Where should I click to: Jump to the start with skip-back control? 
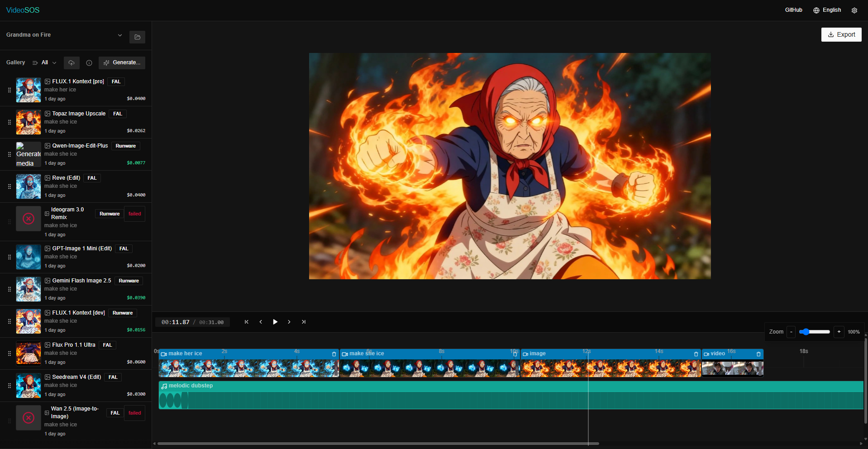point(247,322)
